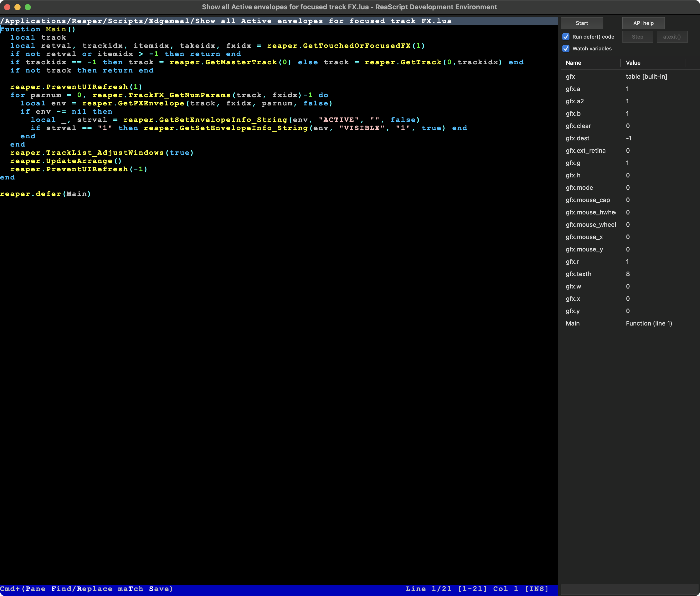Disable the Watch variables checkbox
The width and height of the screenshot is (700, 596).
pyautogui.click(x=566, y=48)
